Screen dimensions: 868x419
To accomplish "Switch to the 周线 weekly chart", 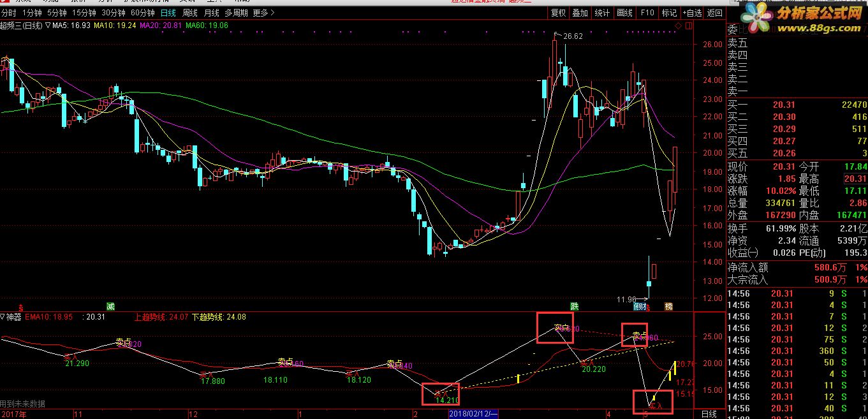I will click(190, 13).
